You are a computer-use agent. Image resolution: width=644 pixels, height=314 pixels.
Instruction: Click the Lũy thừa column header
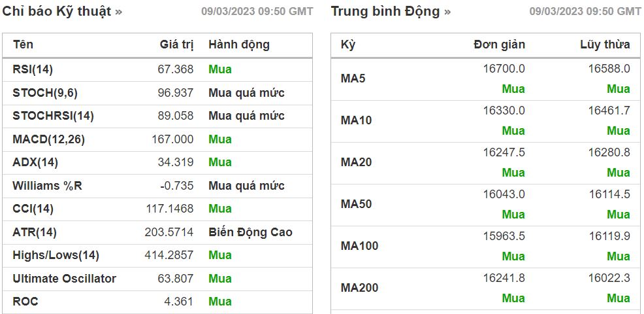605,44
